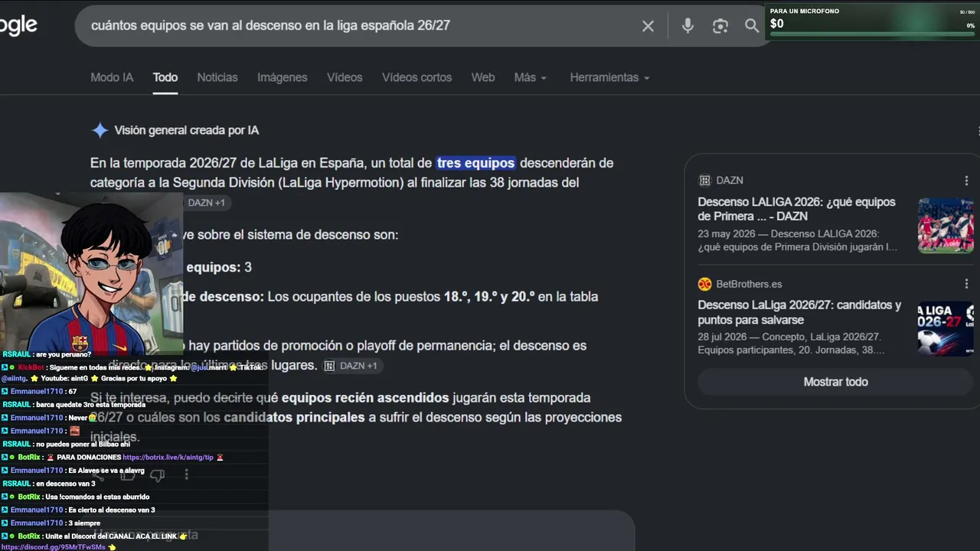
Task: Click the chat message 'are you peruano?'
Action: (x=64, y=354)
